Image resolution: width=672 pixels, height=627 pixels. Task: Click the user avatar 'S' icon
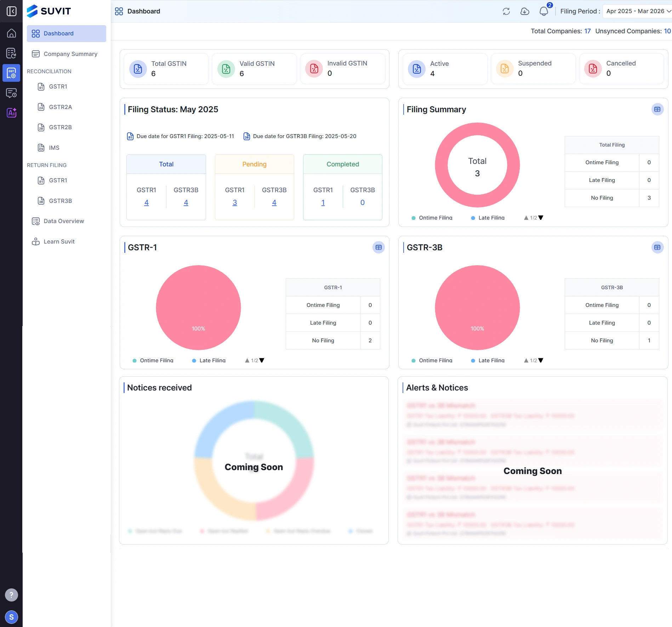coord(11,617)
